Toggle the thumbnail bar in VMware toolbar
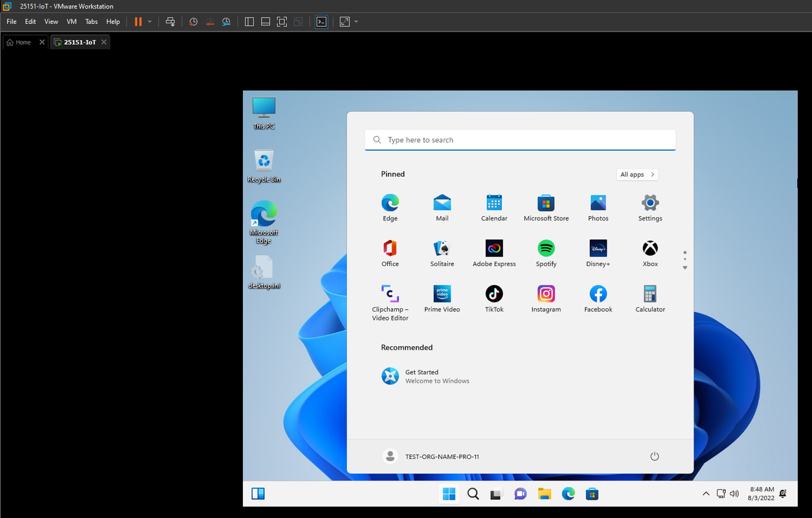The width and height of the screenshot is (812, 518). [x=265, y=21]
